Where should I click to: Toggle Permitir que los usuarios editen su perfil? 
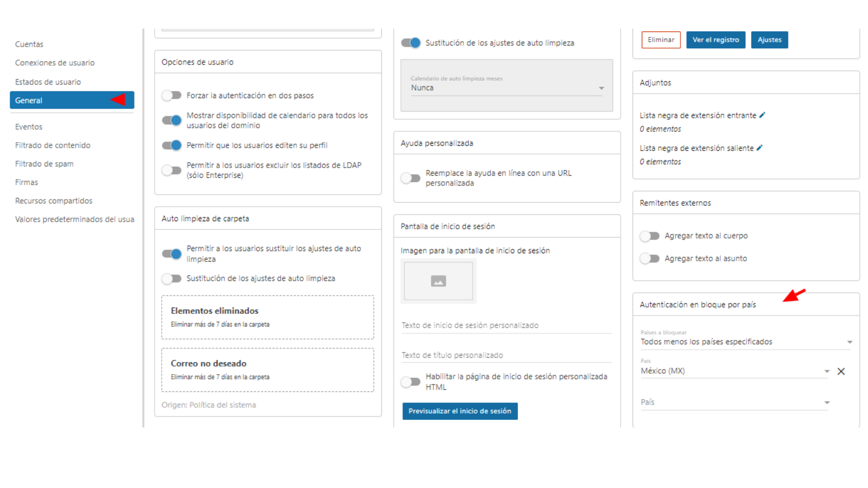click(171, 145)
